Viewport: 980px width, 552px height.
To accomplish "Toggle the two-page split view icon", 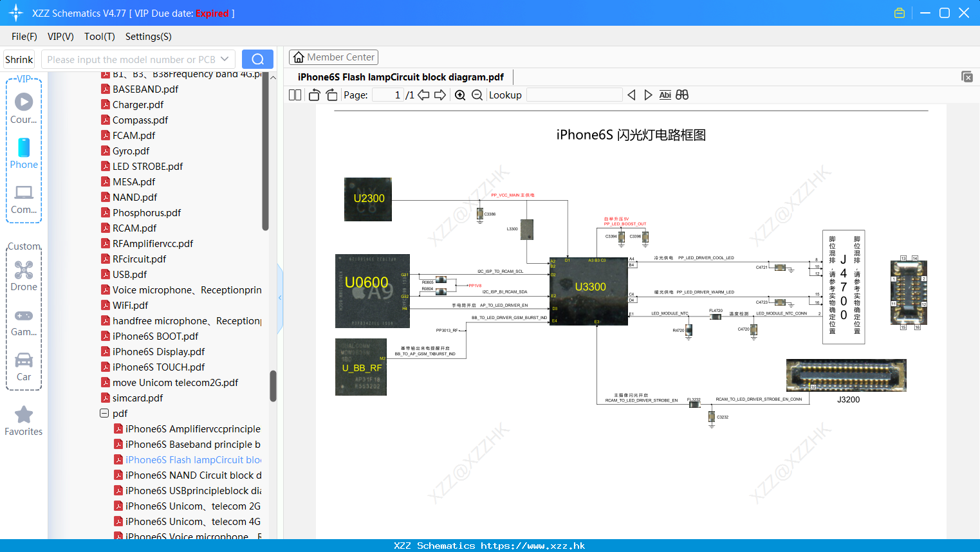I will pyautogui.click(x=295, y=95).
